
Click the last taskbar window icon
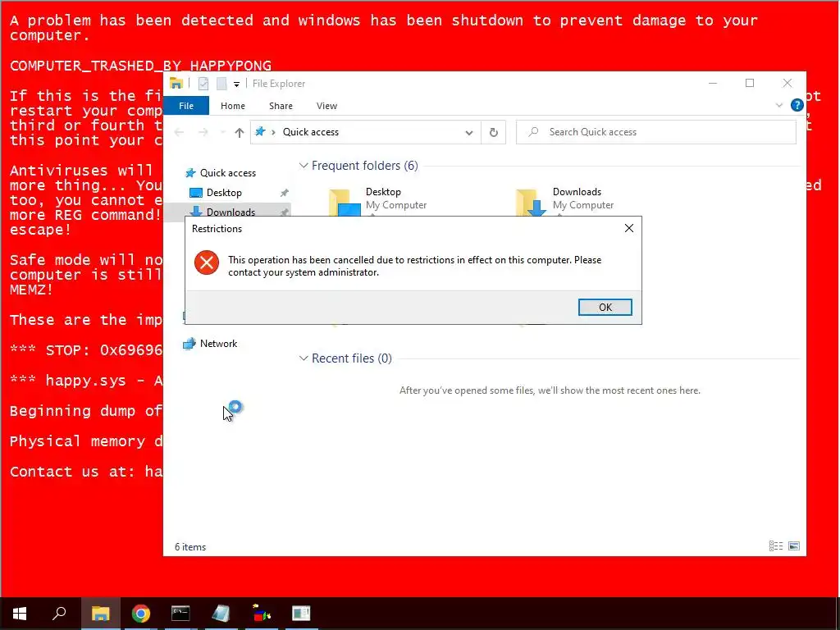pos(301,614)
